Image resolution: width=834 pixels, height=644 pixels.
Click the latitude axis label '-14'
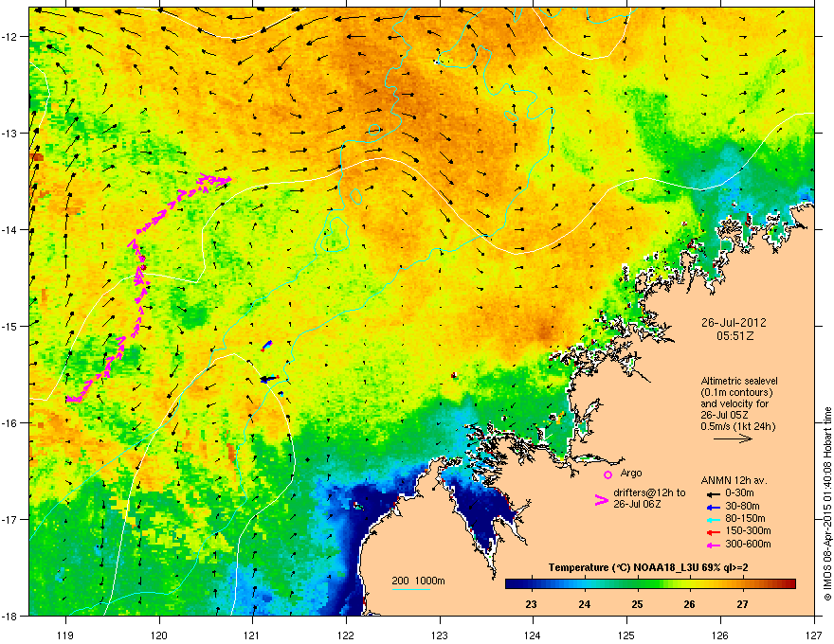(10, 230)
